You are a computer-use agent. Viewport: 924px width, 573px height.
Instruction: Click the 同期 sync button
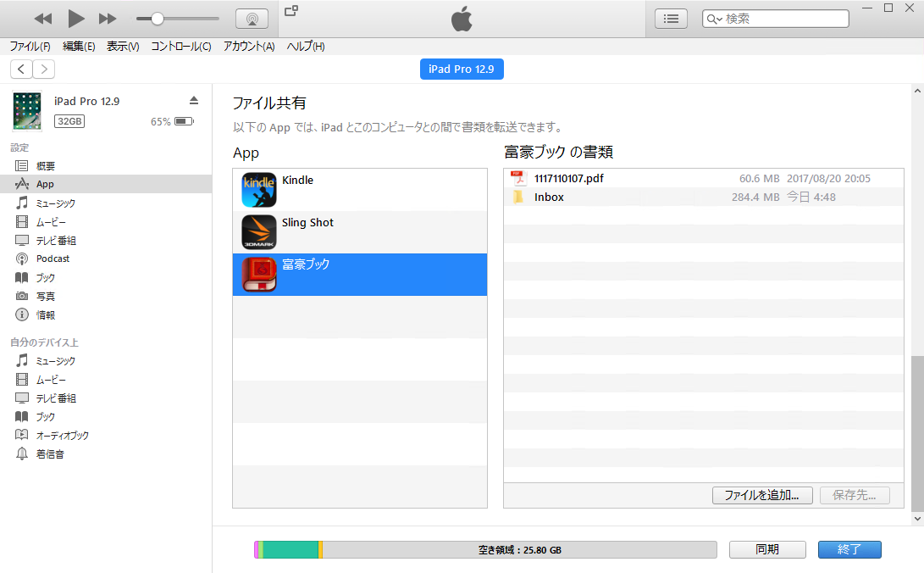pyautogui.click(x=767, y=549)
